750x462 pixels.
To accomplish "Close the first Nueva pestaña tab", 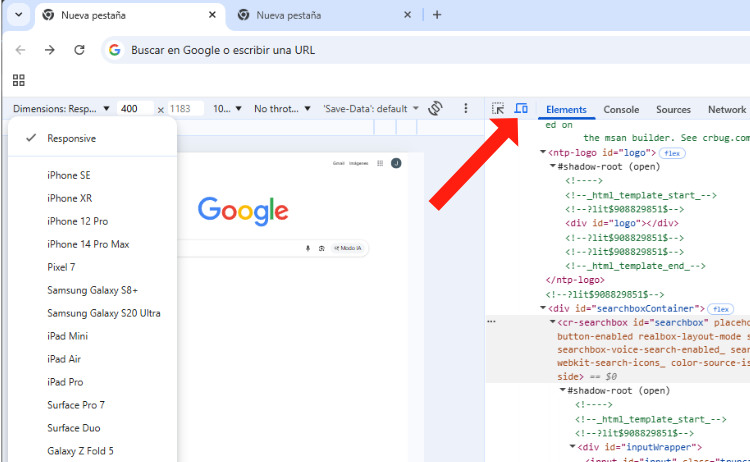I will click(212, 15).
